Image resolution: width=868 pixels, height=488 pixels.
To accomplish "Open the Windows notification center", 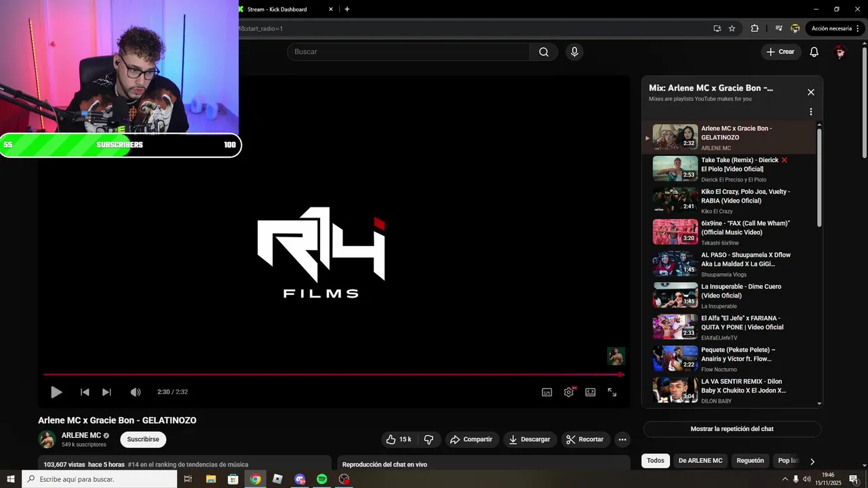I will (853, 479).
